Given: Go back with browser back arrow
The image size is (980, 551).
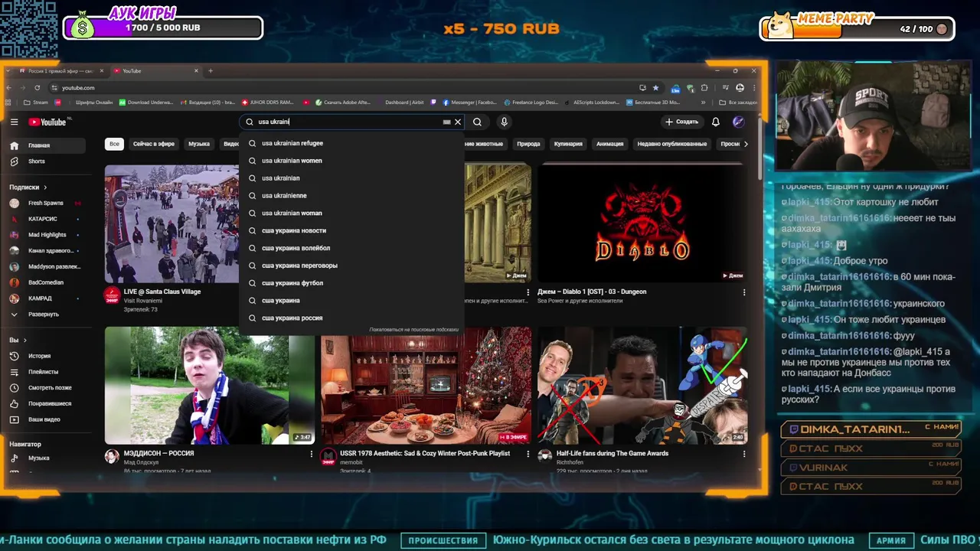Looking at the screenshot, I should pos(9,88).
